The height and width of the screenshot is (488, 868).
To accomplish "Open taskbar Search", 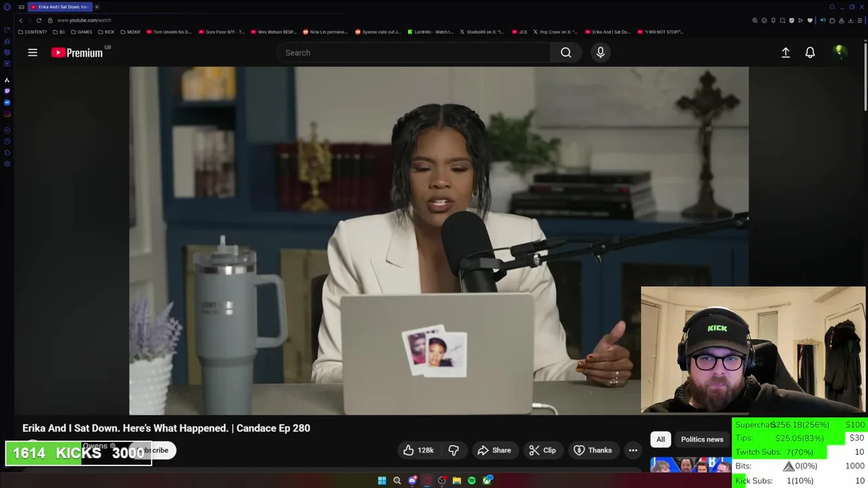I will (397, 481).
